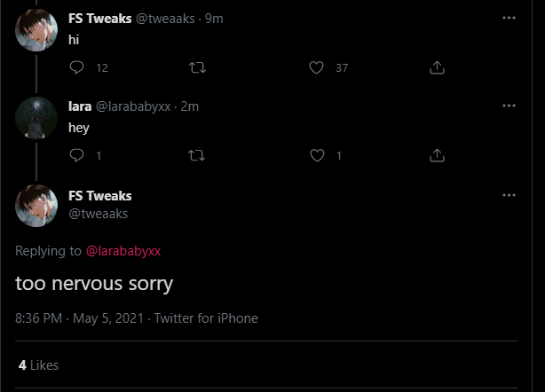This screenshot has height=392, width=545.
Task: Click FS Tweaks avatar on "hi" tweet
Action: pos(36,31)
